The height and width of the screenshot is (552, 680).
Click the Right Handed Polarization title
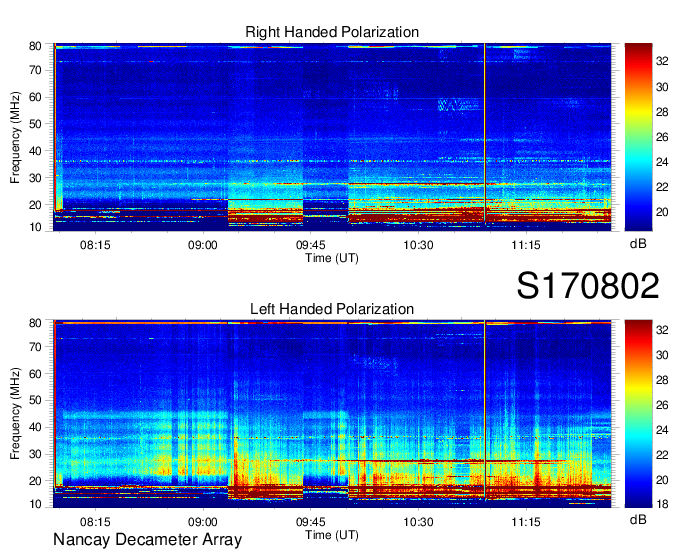332,32
